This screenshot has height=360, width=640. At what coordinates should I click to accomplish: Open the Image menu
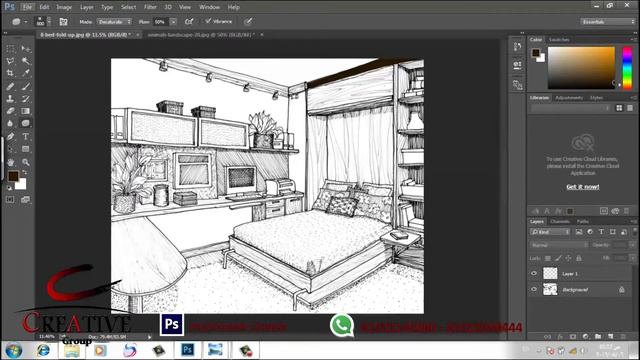(x=64, y=7)
